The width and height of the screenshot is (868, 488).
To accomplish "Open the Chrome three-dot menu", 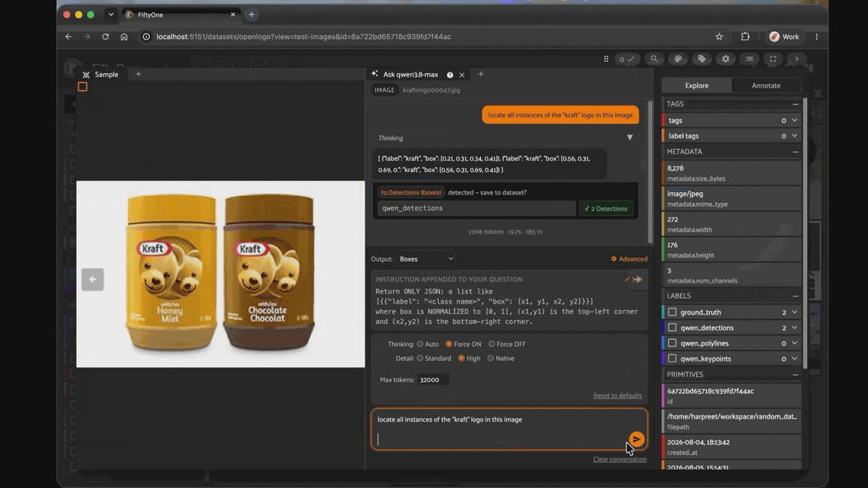I will click(817, 36).
